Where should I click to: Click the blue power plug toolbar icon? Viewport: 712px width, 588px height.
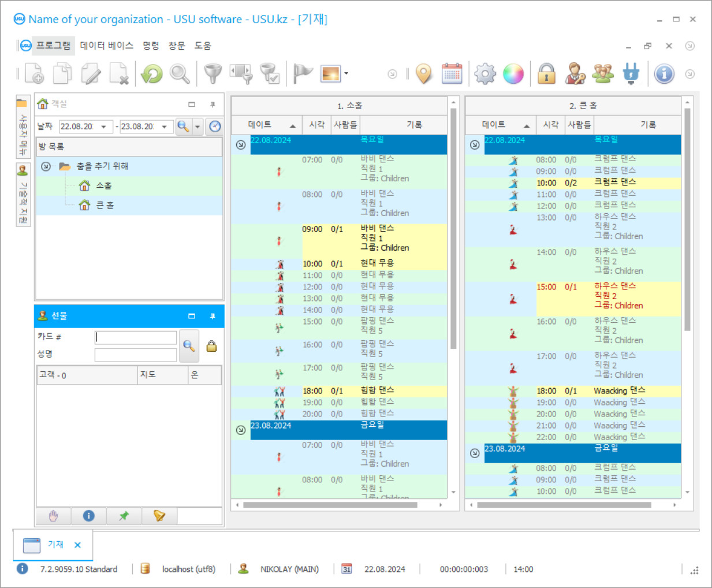click(x=631, y=74)
